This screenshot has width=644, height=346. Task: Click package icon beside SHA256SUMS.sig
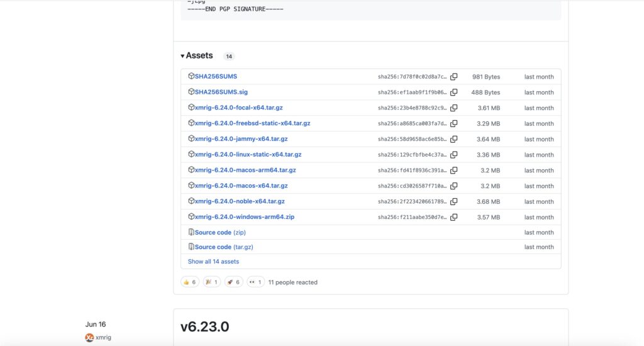[x=191, y=92]
